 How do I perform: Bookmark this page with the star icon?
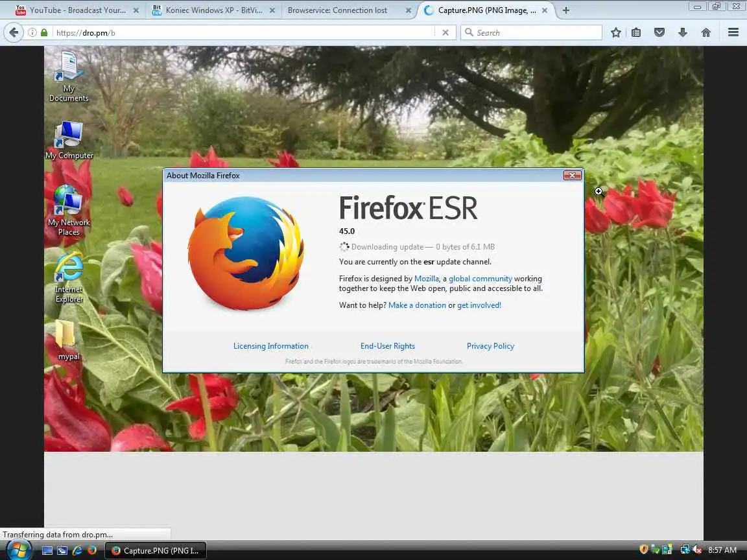point(615,32)
